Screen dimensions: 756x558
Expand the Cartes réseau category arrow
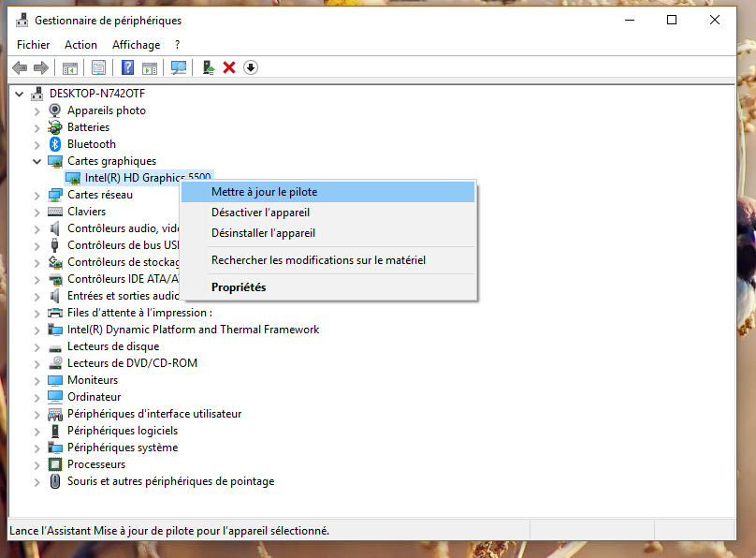(37, 196)
